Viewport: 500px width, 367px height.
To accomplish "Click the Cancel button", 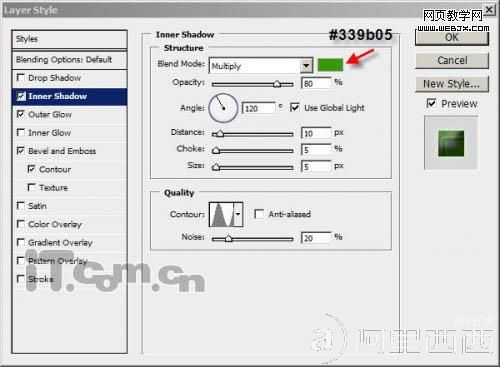I will 452,60.
